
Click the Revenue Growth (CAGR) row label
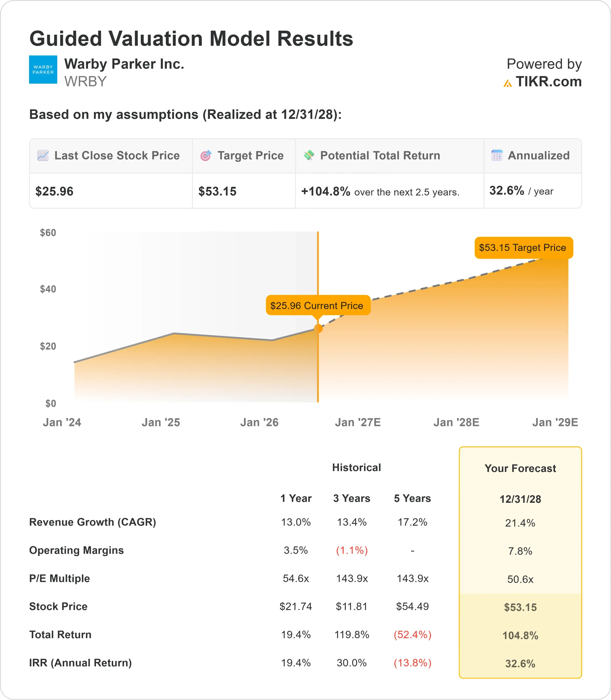click(93, 522)
